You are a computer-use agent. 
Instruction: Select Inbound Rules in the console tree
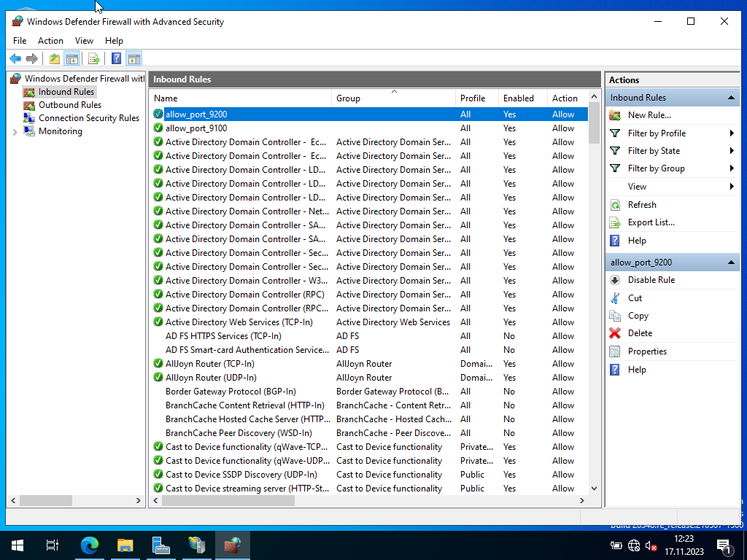66,92
